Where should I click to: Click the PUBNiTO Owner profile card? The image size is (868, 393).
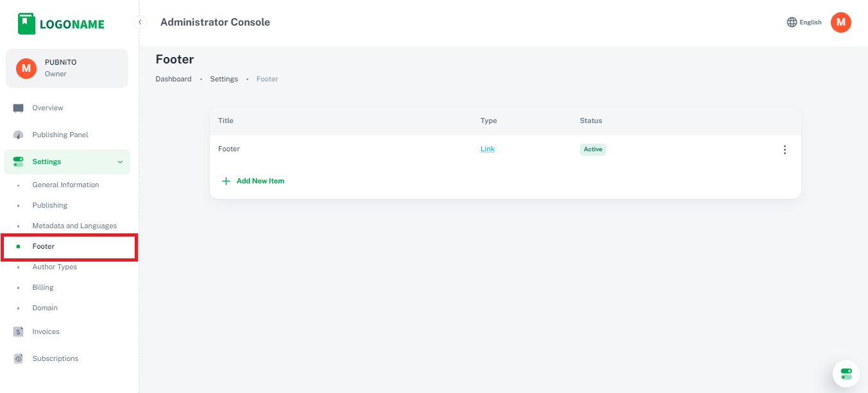(x=67, y=68)
